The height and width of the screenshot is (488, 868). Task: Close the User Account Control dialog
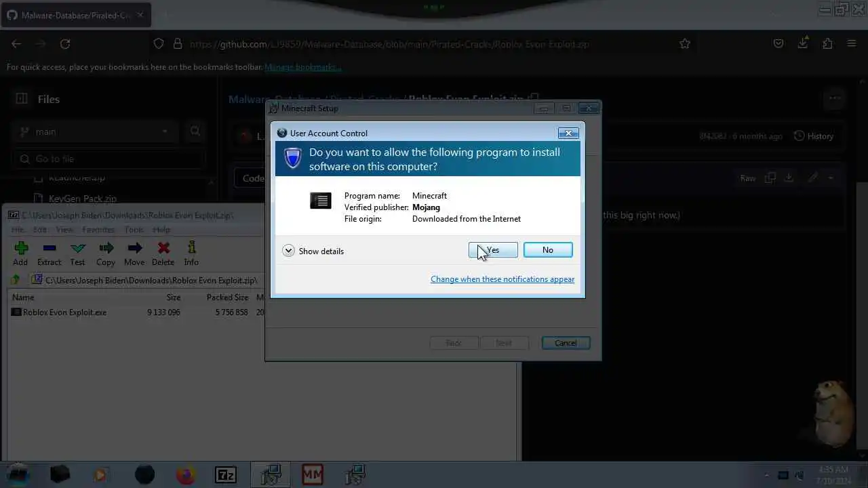[x=568, y=133]
